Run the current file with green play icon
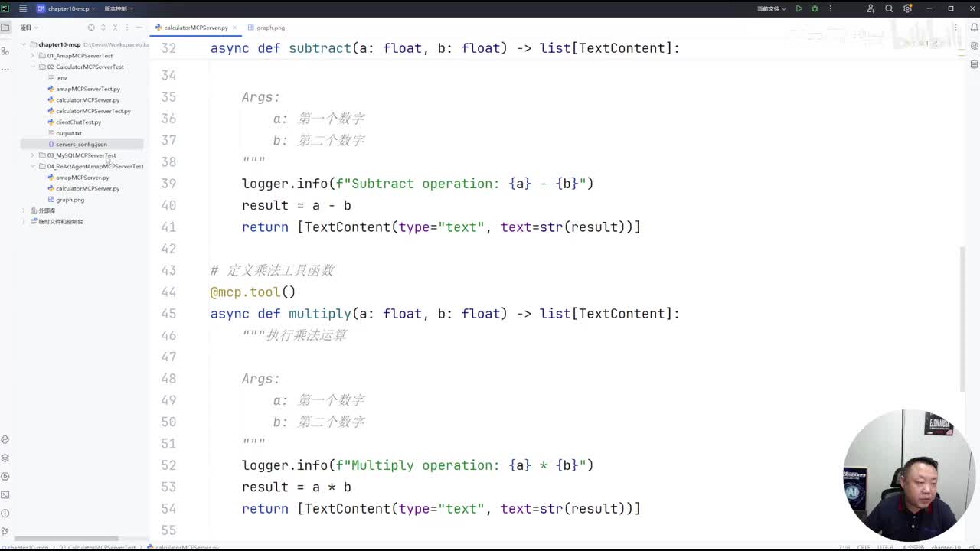 [x=799, y=8]
